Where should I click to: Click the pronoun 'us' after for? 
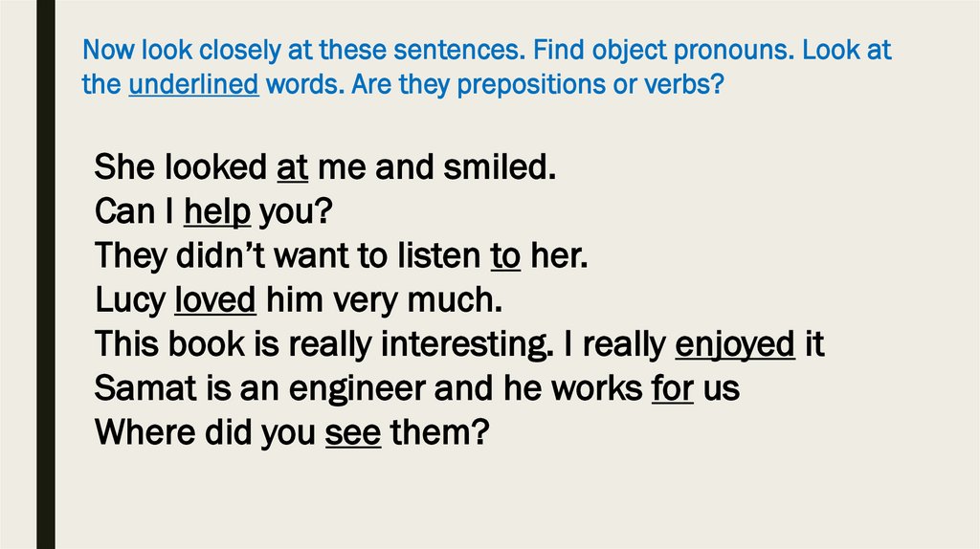pyautogui.click(x=721, y=389)
